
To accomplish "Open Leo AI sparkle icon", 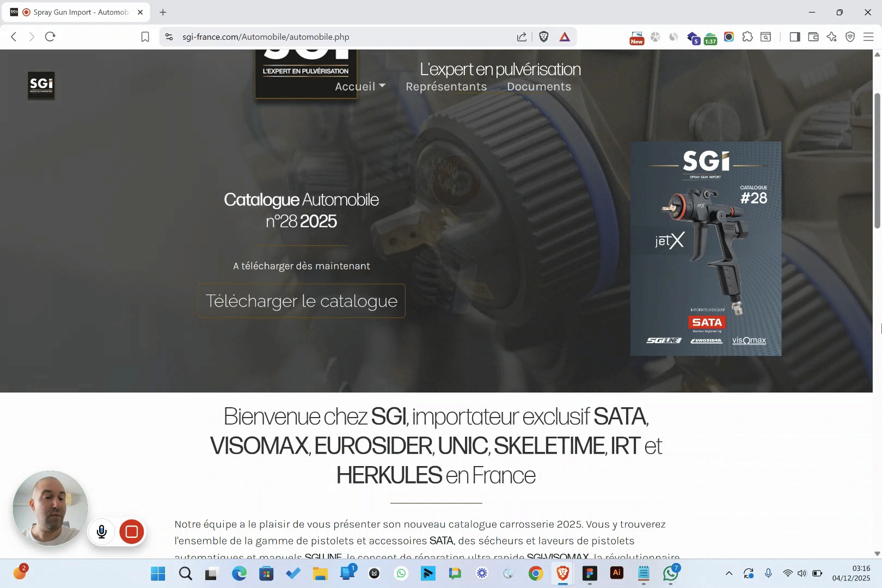I will (x=831, y=36).
